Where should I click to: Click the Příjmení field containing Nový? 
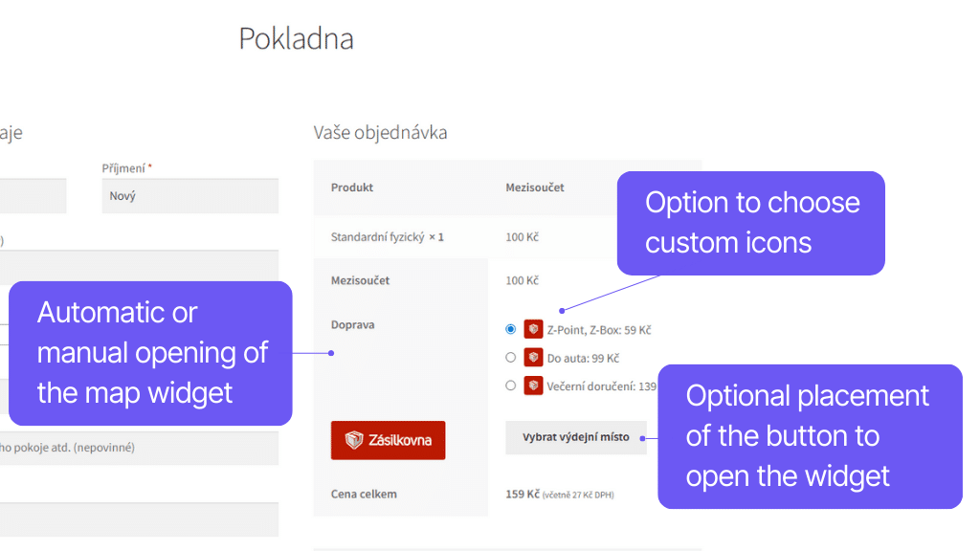[189, 195]
